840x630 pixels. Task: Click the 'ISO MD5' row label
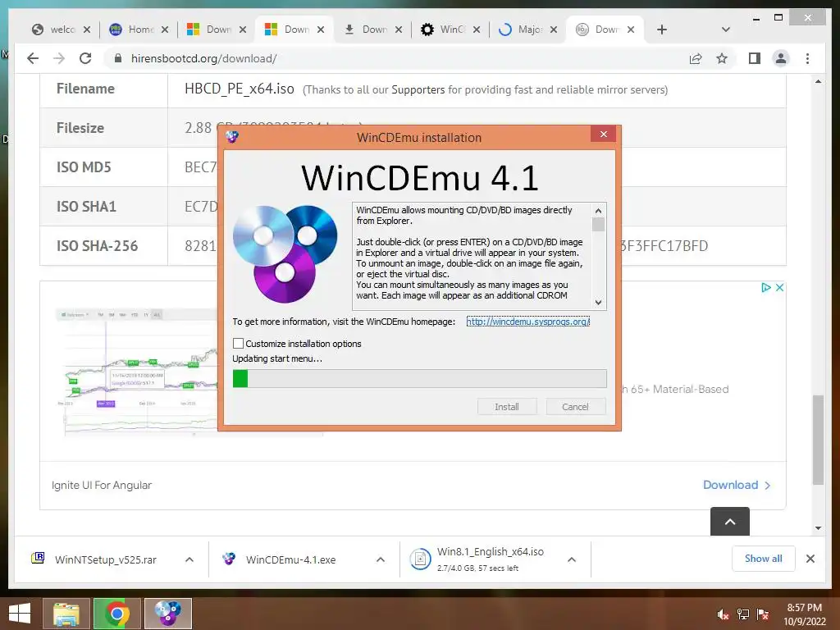[84, 167]
